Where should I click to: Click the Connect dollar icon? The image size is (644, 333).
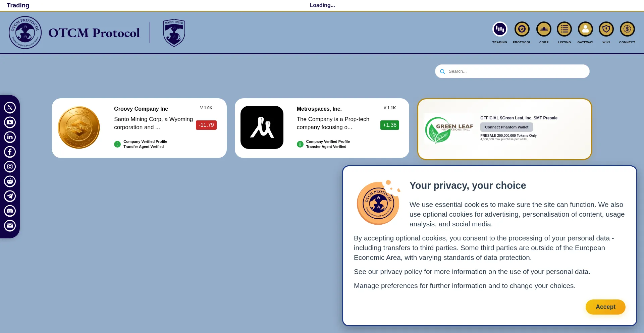click(627, 29)
